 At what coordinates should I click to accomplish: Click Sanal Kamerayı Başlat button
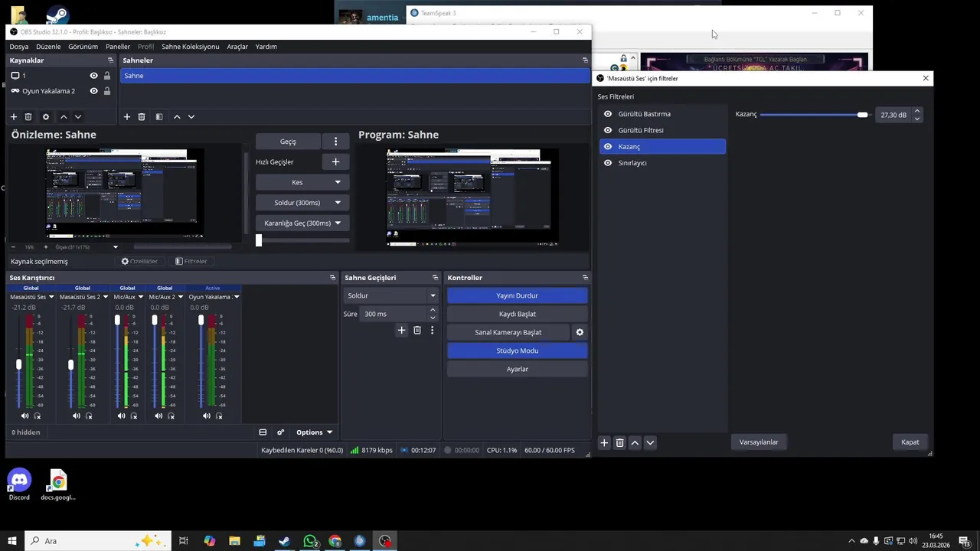(x=508, y=332)
